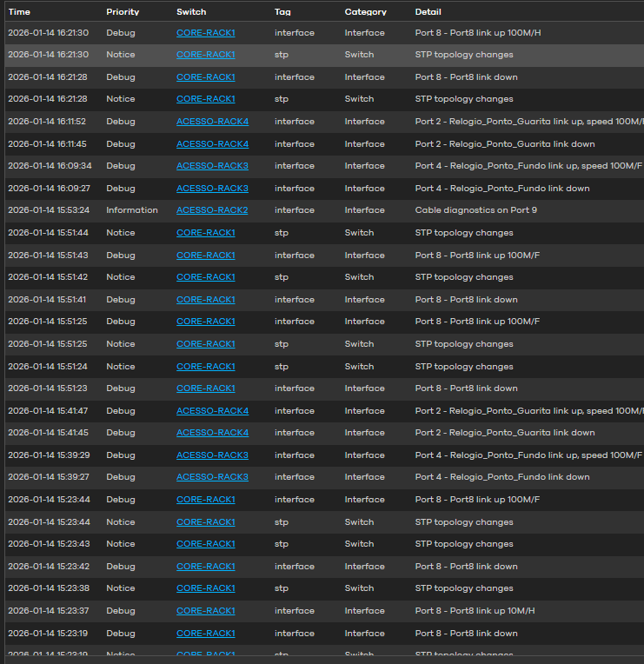Open CORE-RACK1 link in 15:51:25 Notice row
The height and width of the screenshot is (664, 644).
[x=205, y=344]
